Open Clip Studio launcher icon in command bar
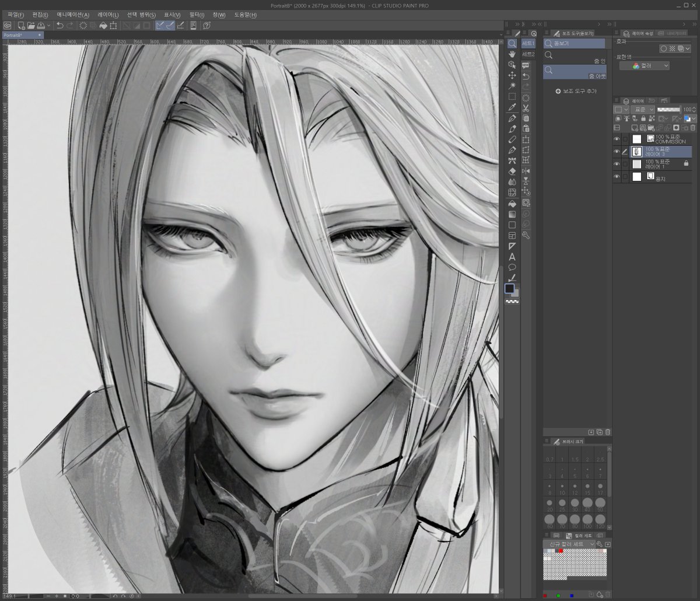Screen dimensions: 700x601 (x=7, y=25)
